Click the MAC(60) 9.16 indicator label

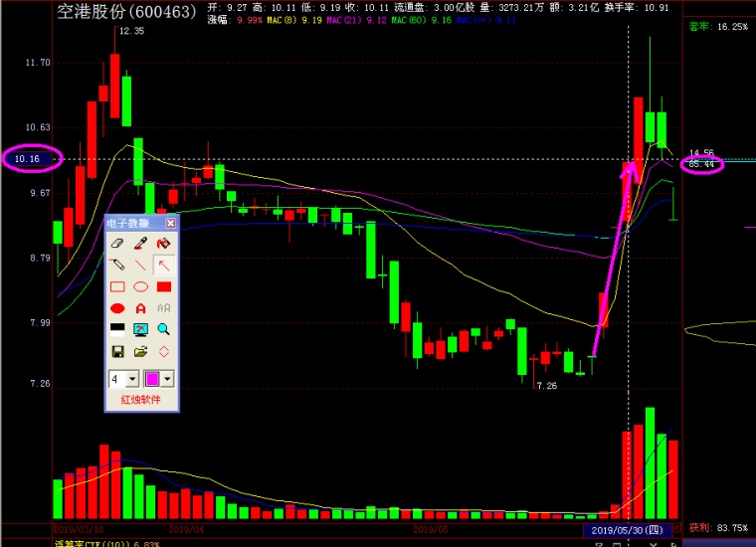422,20
